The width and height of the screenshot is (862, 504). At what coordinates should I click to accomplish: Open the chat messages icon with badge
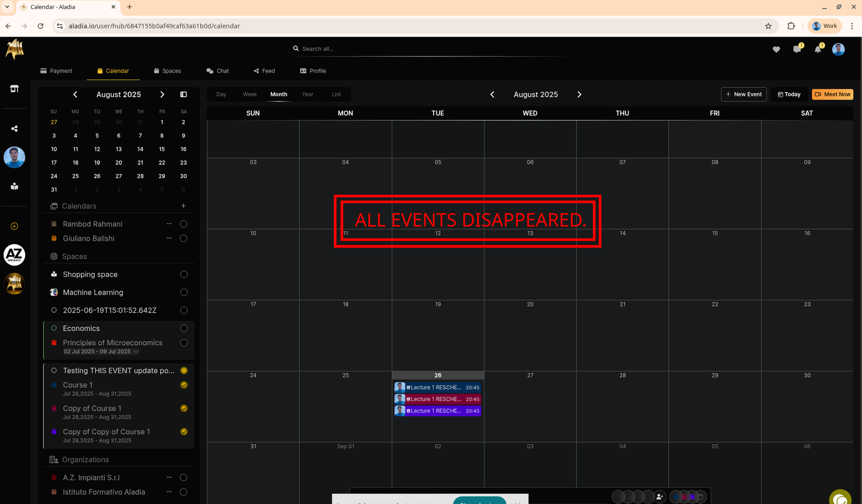point(797,49)
